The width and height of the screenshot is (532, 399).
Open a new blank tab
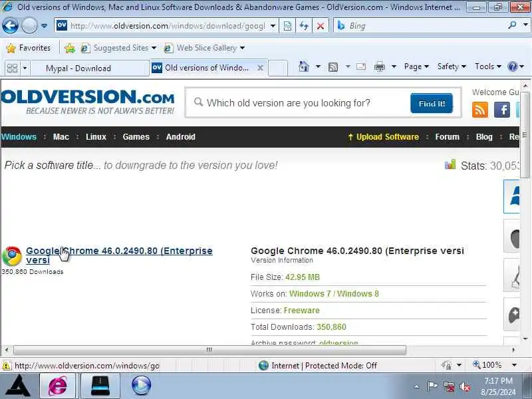(x=278, y=68)
